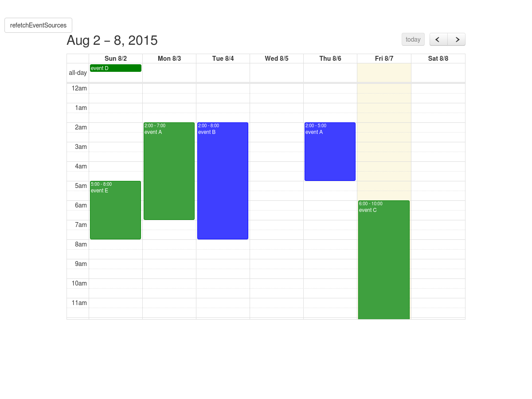532x399 pixels.
Task: Click the Sun 8/2 column header
Action: click(x=116, y=59)
